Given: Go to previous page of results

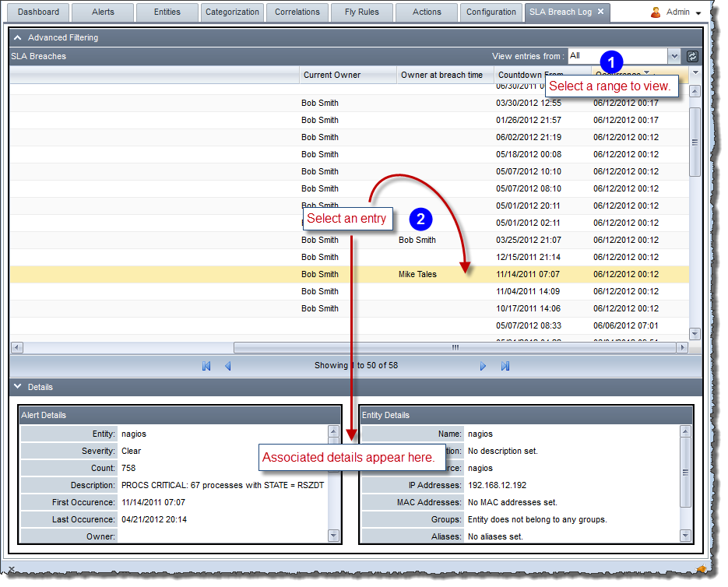Looking at the screenshot, I should coord(228,366).
